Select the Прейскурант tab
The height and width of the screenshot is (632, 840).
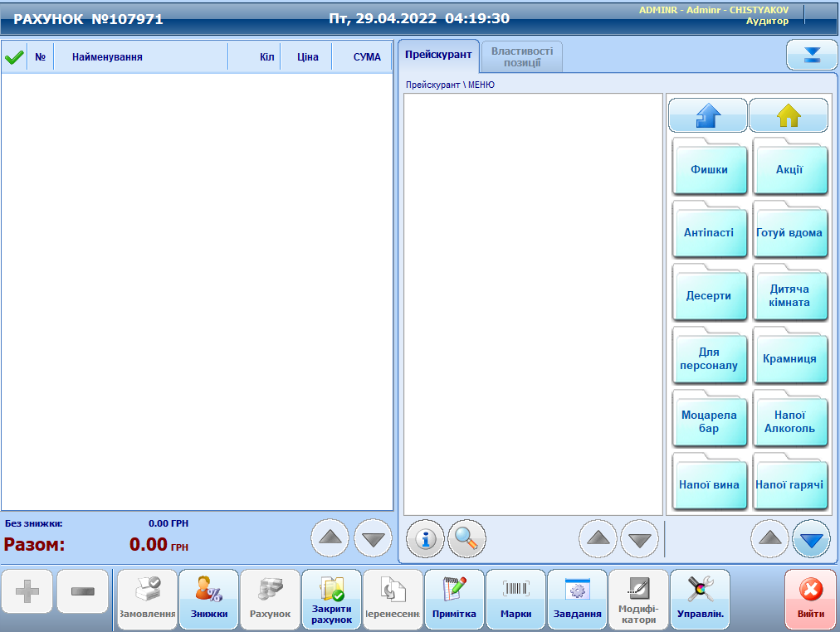(438, 55)
